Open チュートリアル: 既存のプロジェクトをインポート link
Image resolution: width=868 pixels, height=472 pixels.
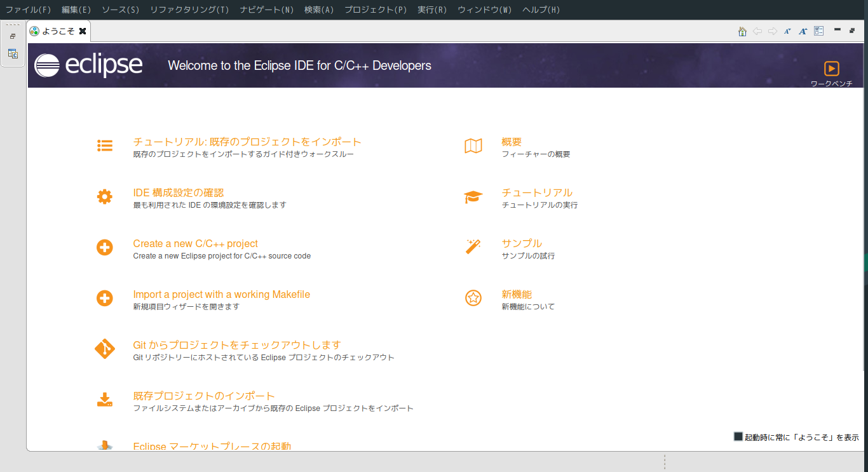pyautogui.click(x=247, y=142)
